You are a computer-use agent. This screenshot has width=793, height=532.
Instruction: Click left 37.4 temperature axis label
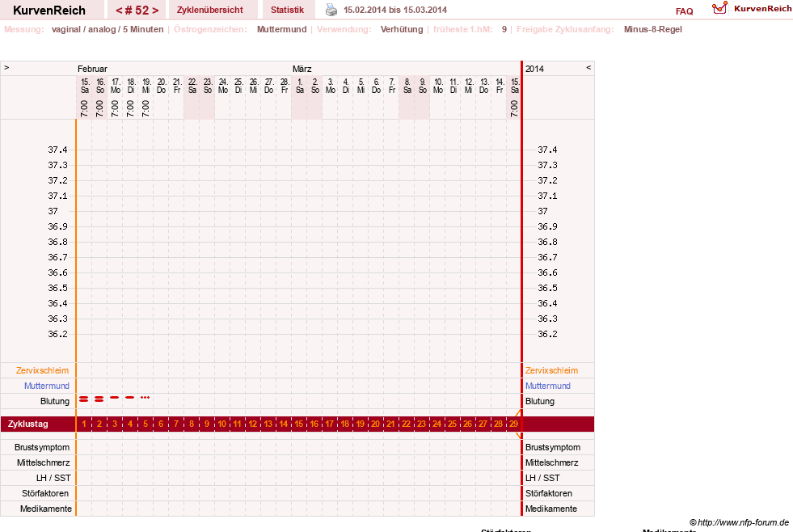click(57, 150)
